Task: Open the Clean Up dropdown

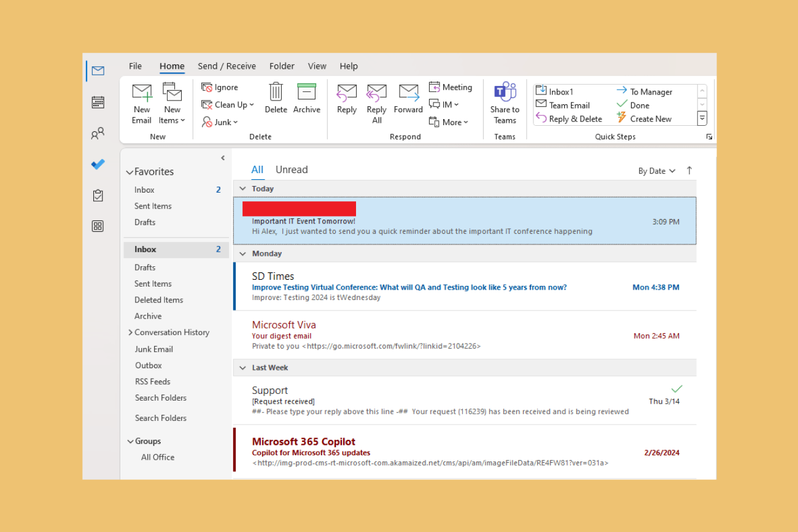Action: coord(228,105)
